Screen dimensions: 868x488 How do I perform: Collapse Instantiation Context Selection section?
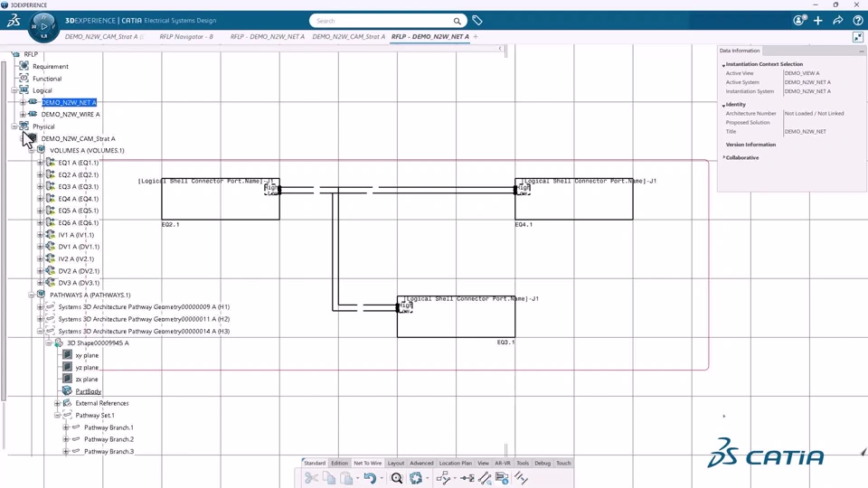(723, 65)
